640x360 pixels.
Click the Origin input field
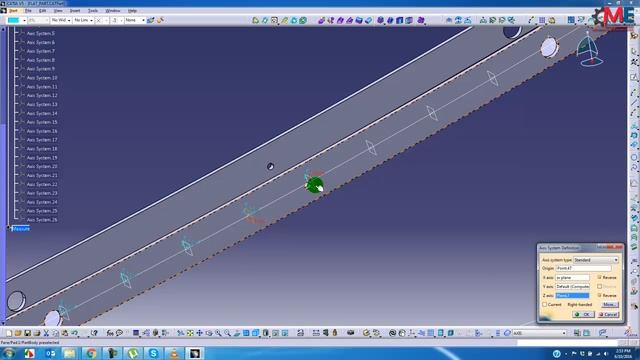(x=583, y=268)
